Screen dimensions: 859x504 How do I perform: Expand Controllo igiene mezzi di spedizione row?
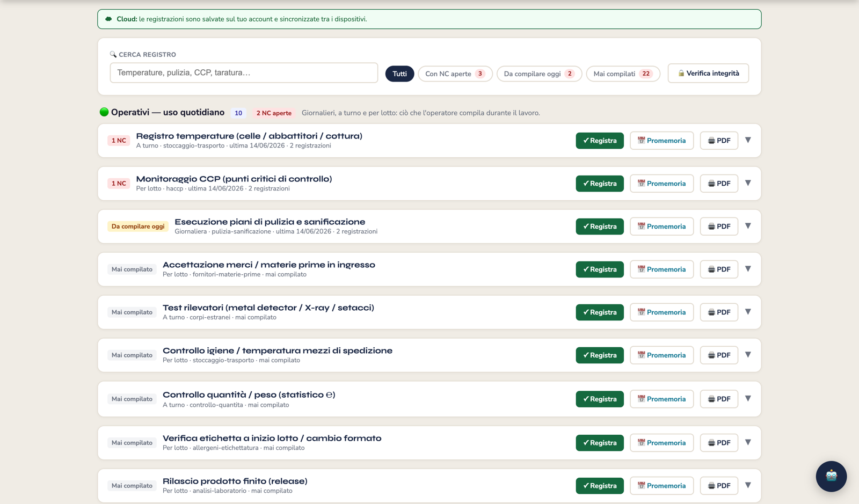(748, 355)
